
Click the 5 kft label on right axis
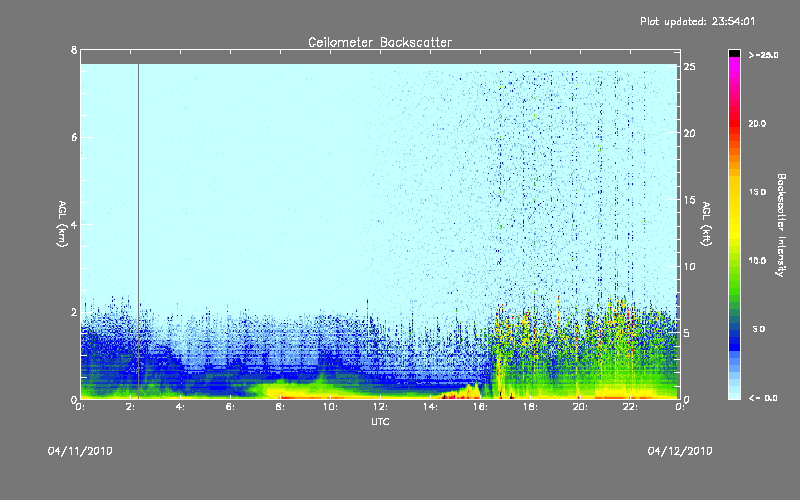(687, 333)
